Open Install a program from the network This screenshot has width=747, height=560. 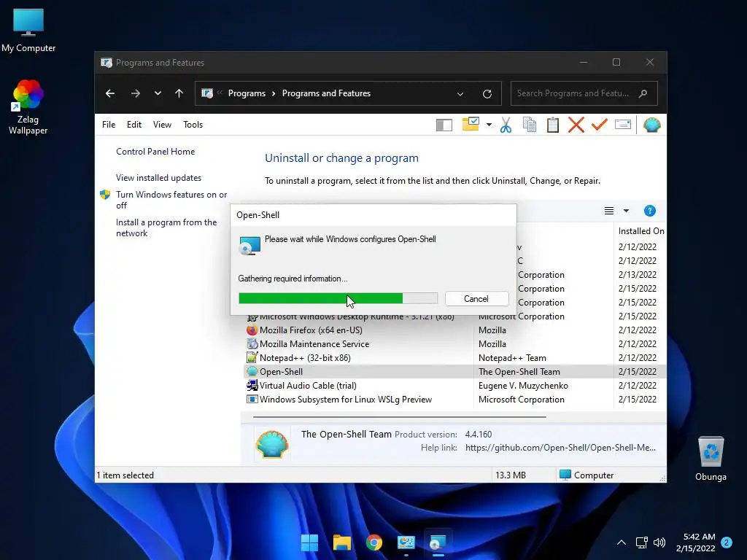pos(166,227)
